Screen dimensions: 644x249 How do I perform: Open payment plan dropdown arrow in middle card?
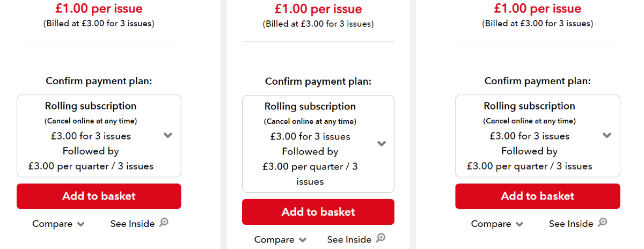pos(382,144)
